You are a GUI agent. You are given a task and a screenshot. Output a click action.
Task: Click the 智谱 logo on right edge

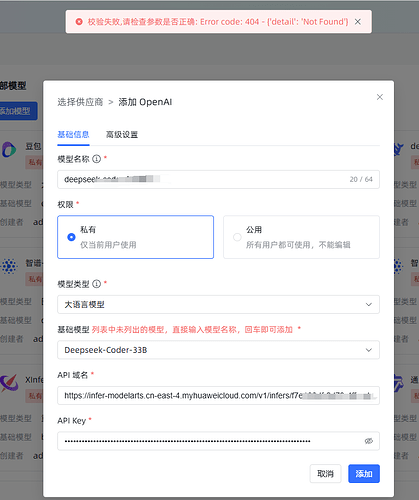(398, 266)
